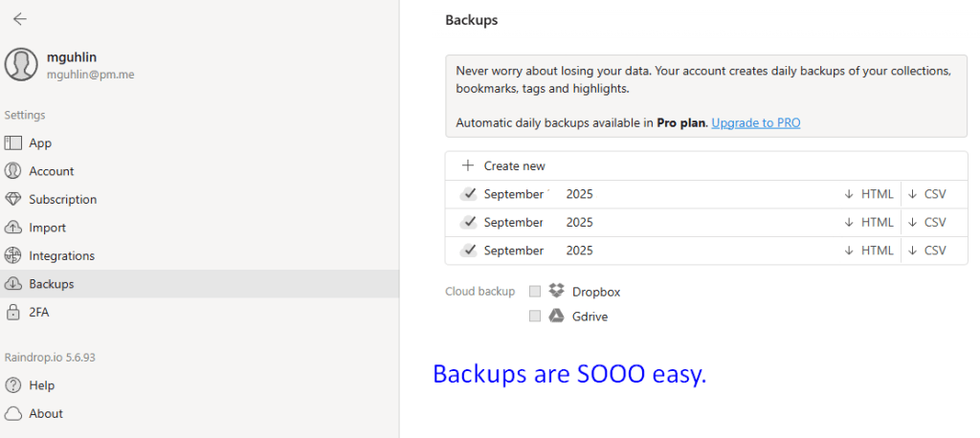This screenshot has width=980, height=438.
Task: Enable Dropbox cloud backup checkbox
Action: pos(535,292)
